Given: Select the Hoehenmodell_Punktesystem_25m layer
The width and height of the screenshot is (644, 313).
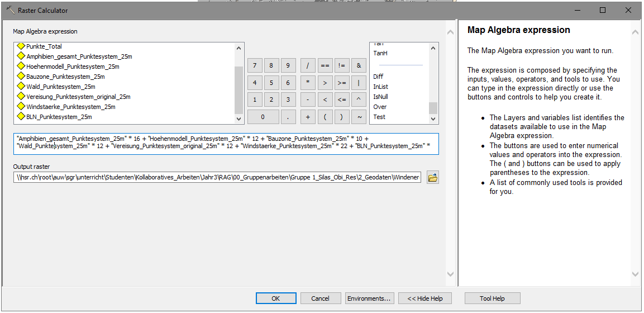Looking at the screenshot, I should coord(72,67).
